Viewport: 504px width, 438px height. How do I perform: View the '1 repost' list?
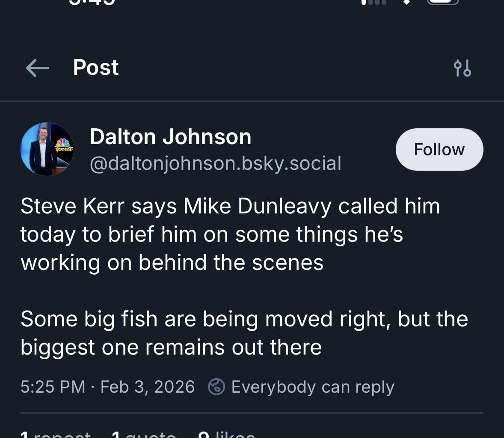[x=56, y=434]
